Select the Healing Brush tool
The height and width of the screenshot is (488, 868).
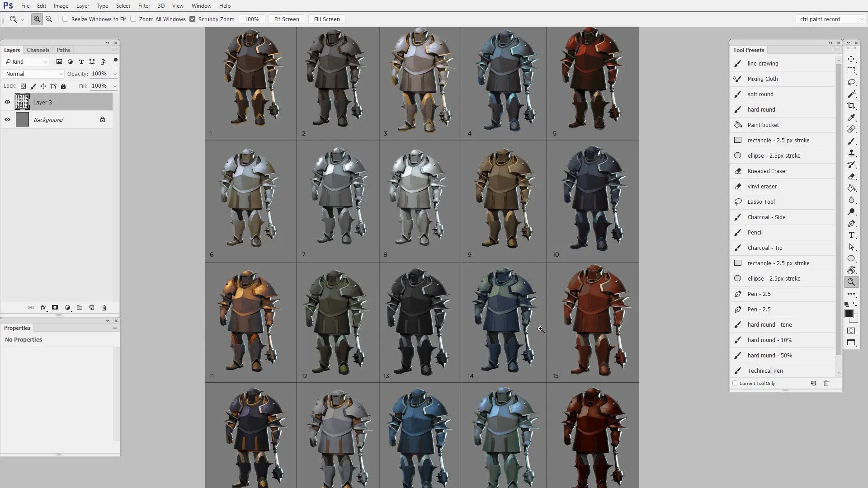(x=851, y=130)
